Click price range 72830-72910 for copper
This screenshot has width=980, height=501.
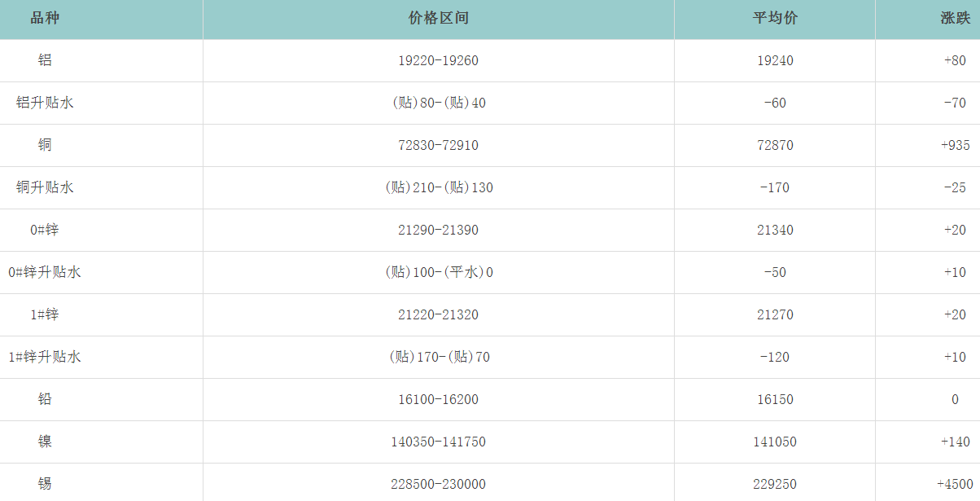438,145
